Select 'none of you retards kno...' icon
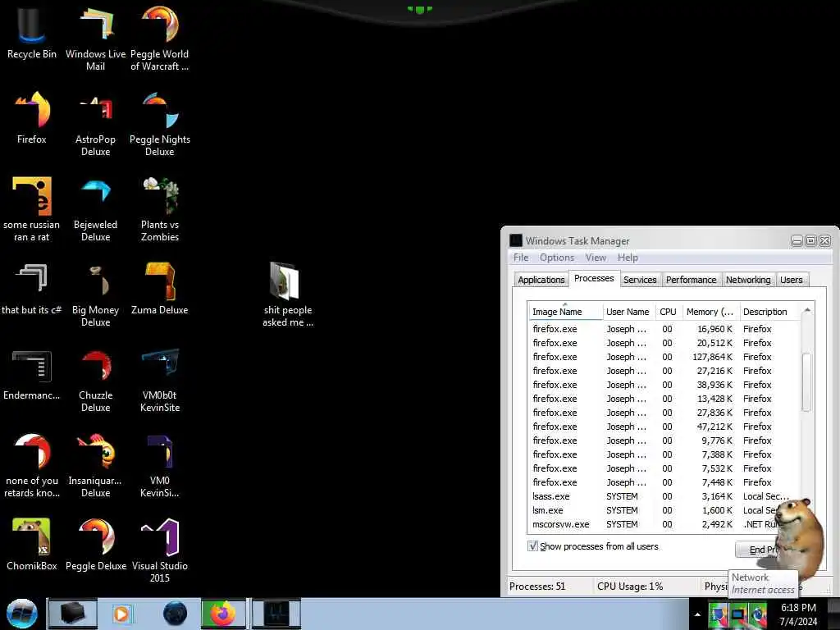The height and width of the screenshot is (630, 840). click(x=32, y=465)
